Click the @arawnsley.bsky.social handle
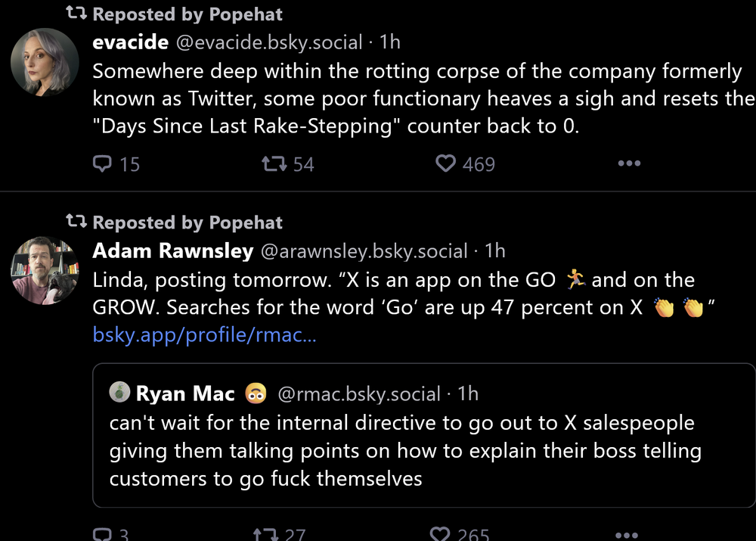Image resolution: width=756 pixels, height=541 pixels. (x=364, y=250)
